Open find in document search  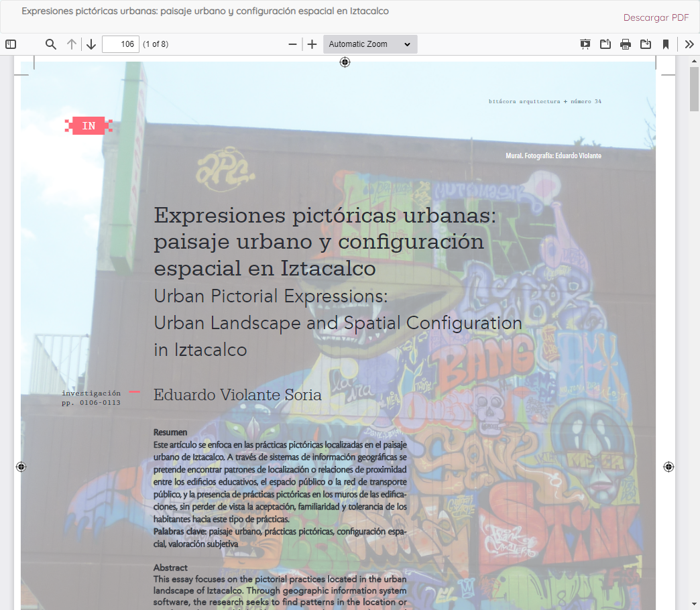tap(51, 44)
